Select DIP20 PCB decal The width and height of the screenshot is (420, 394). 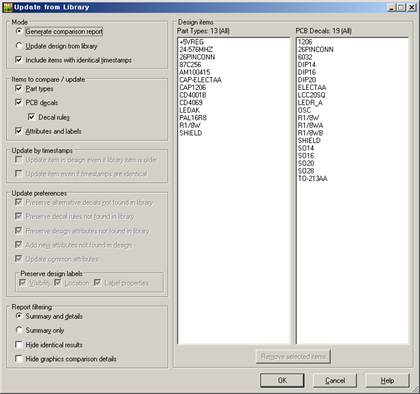(x=307, y=80)
